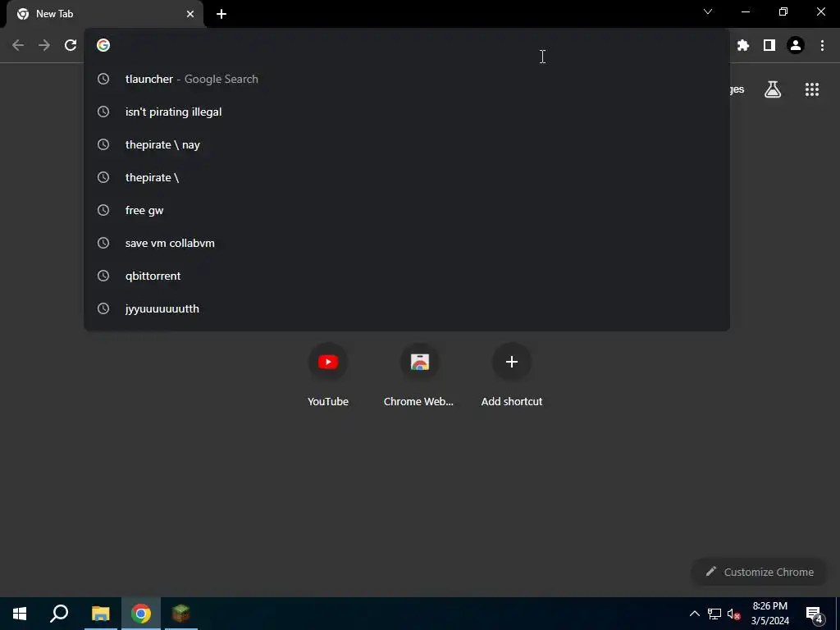Click the clock icon beside qbittorrent
This screenshot has width=840, height=630.
pyautogui.click(x=103, y=276)
